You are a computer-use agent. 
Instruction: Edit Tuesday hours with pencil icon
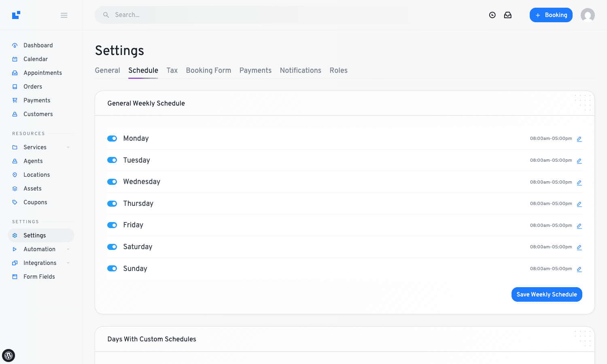click(x=579, y=161)
